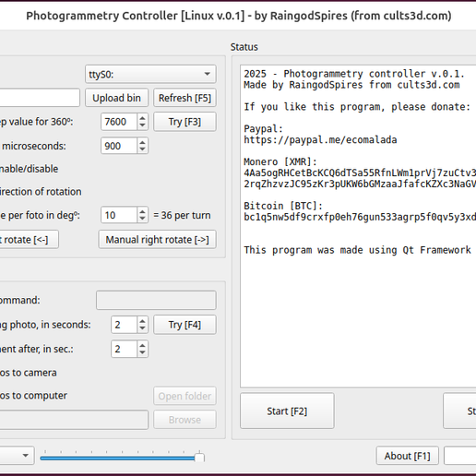The height and width of the screenshot is (476, 476).
Task: Click the field right of About [F1]
Action: (459, 456)
